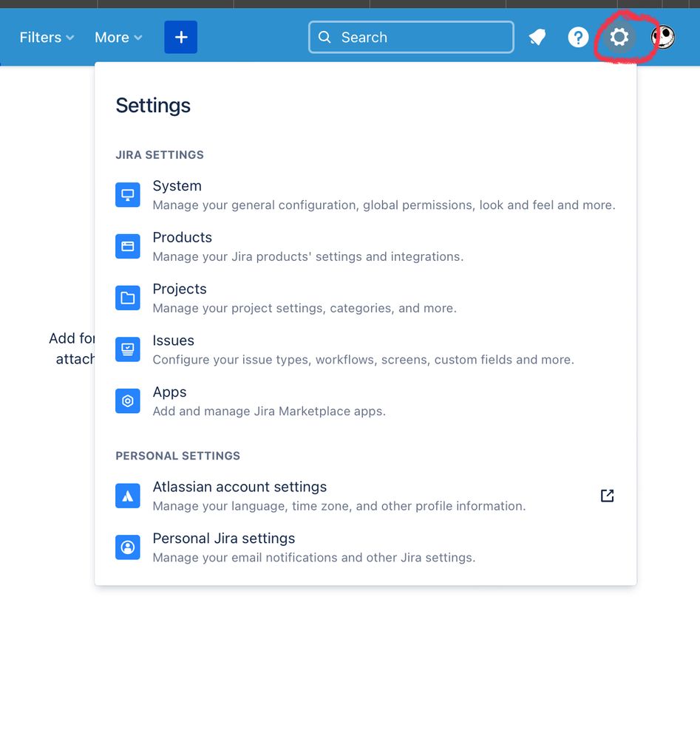Screen dimensions: 700x738
Task: Click 'Manage your email notifications' description
Action: coord(314,558)
